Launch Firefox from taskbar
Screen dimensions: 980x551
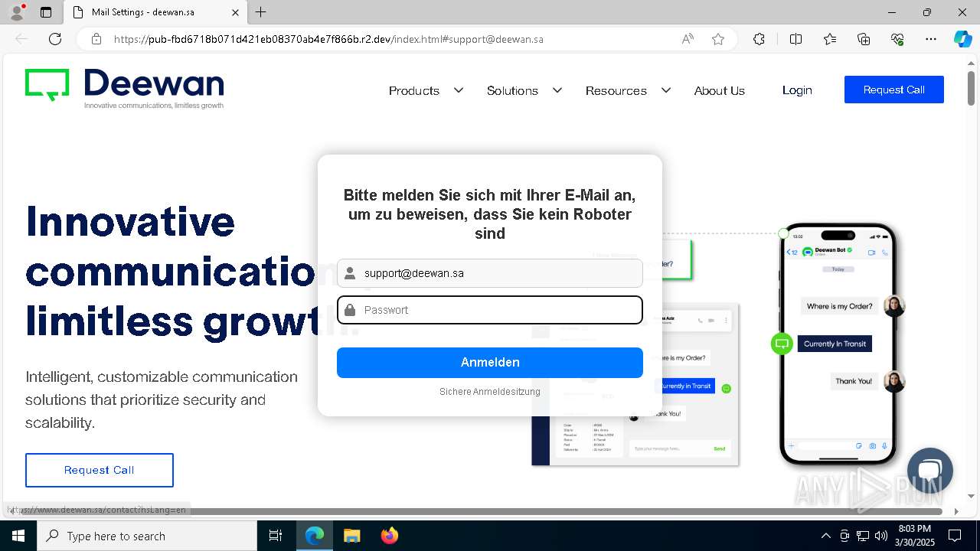(390, 536)
